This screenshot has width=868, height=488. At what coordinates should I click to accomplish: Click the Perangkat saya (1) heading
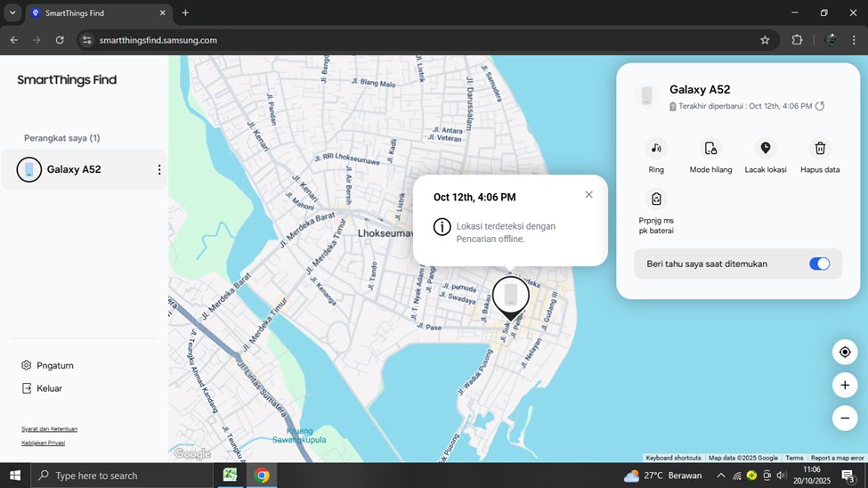[62, 138]
